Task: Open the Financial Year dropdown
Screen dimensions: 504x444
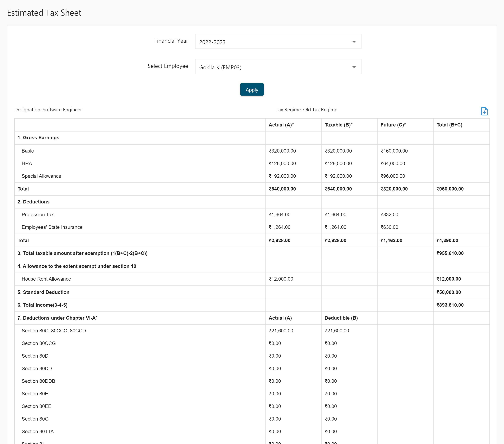Action: [x=278, y=41]
